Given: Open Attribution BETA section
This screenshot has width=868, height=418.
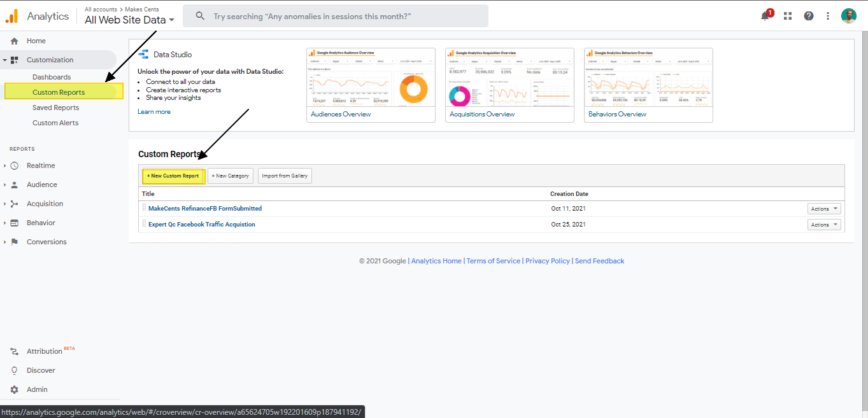Looking at the screenshot, I should 51,351.
